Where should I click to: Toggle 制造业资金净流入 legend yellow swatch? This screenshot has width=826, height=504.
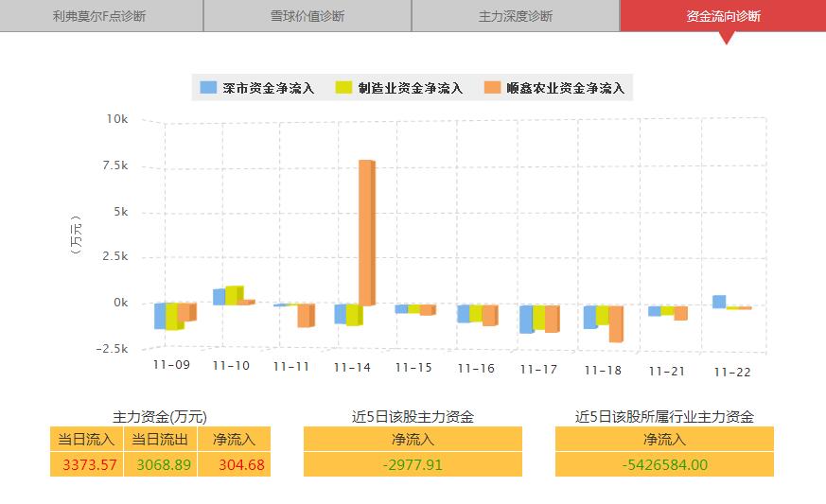pyautogui.click(x=344, y=87)
